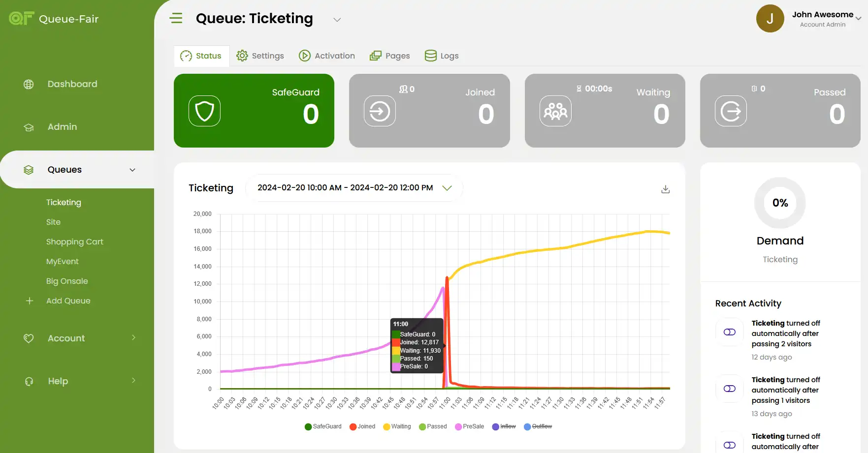Expand the Queue title dropdown chevron

click(337, 20)
